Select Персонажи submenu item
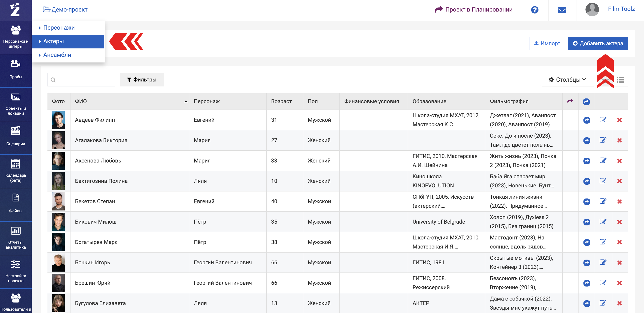 pos(68,28)
